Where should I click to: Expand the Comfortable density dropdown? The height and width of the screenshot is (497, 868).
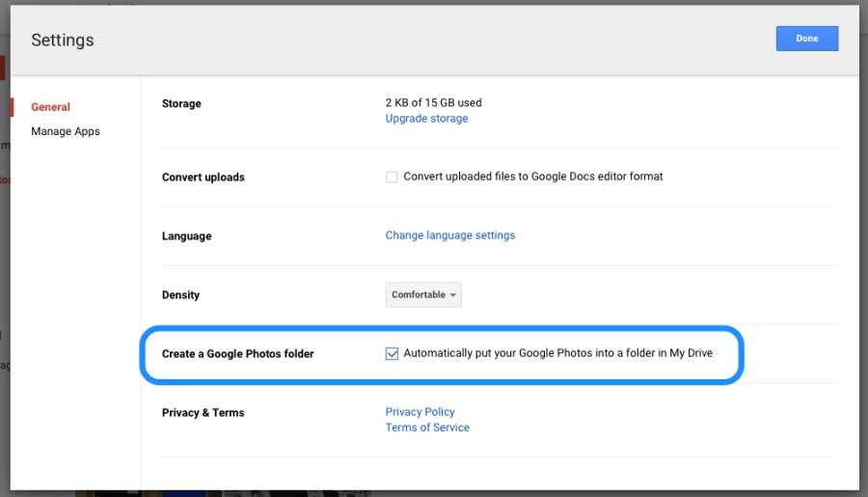tap(423, 294)
